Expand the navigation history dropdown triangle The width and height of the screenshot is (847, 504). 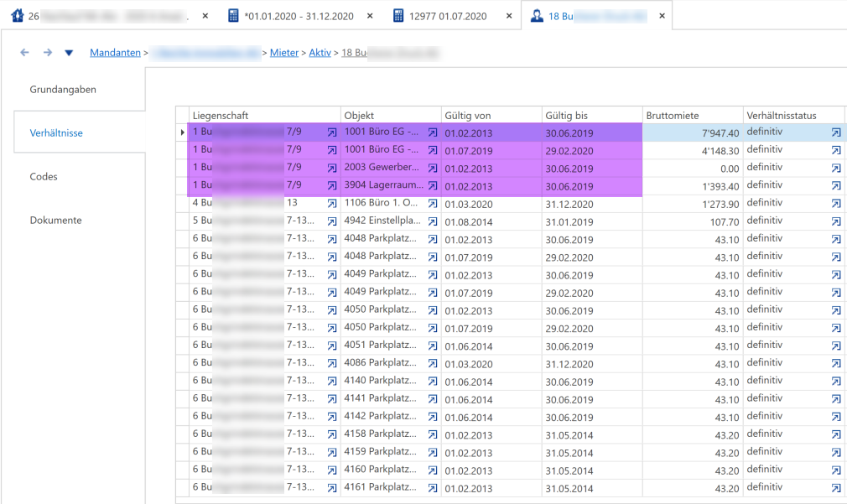click(69, 53)
